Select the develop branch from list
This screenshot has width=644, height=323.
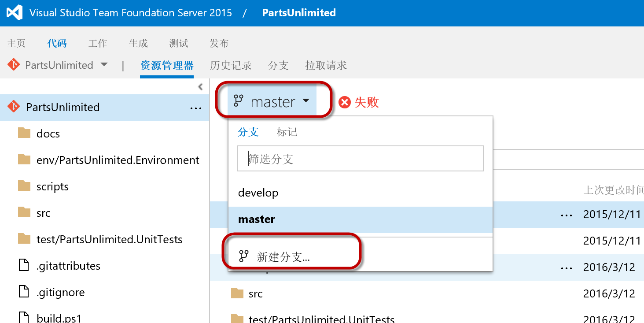pos(361,193)
